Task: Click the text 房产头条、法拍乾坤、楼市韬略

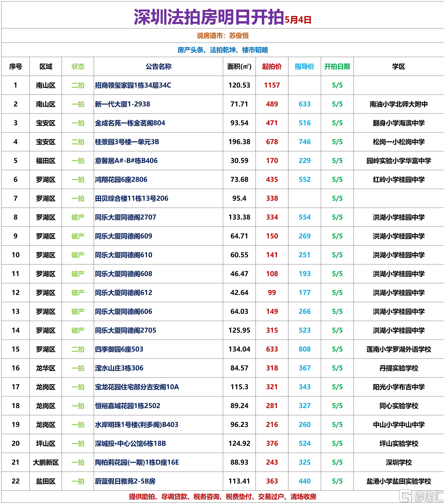Action: (x=223, y=50)
